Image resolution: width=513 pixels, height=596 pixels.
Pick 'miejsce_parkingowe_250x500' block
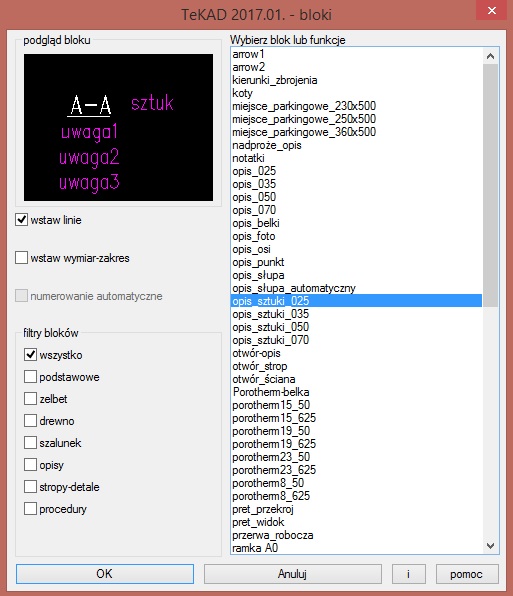[x=356, y=119]
